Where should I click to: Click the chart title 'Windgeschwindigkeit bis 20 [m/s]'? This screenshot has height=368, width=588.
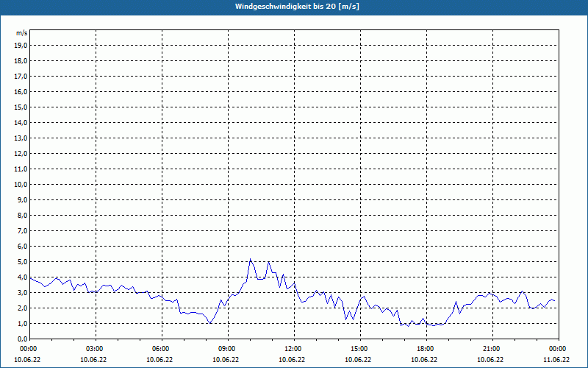[297, 7]
